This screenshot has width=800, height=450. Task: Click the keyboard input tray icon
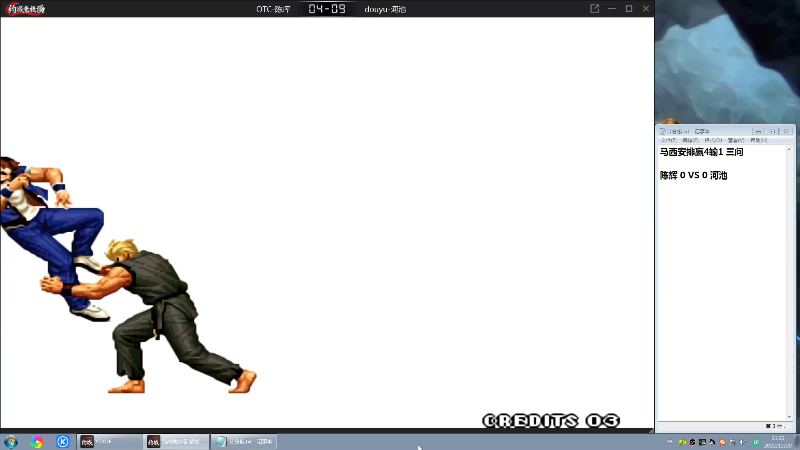click(x=670, y=442)
